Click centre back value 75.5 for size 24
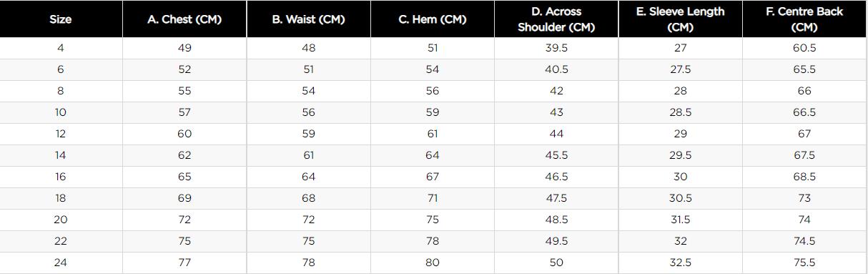Screen dimensions: 868x274 click(804, 263)
